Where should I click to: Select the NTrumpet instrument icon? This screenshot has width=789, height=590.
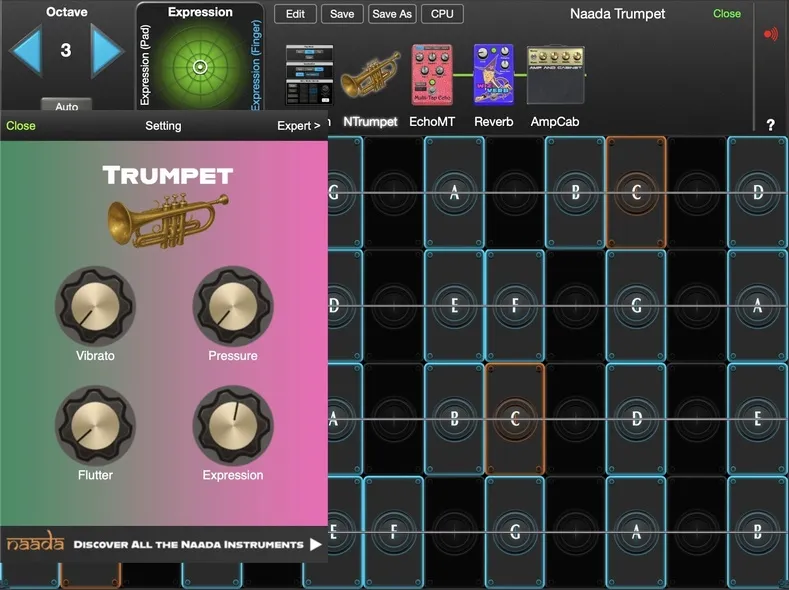click(x=370, y=75)
